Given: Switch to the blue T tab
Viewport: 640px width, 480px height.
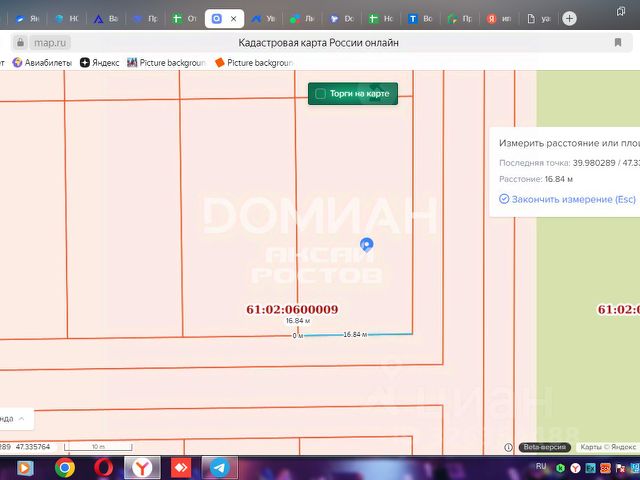Looking at the screenshot, I should (420, 19).
